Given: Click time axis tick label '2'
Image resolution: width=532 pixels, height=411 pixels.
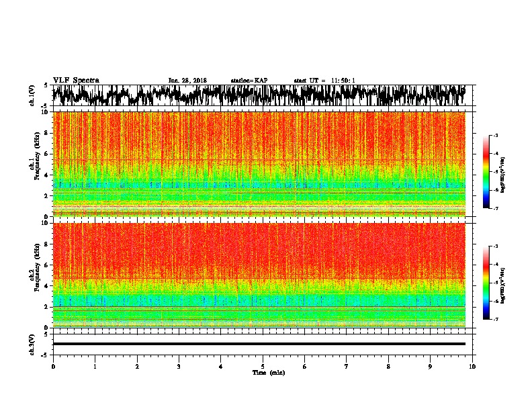Looking at the screenshot, I should (137, 367).
